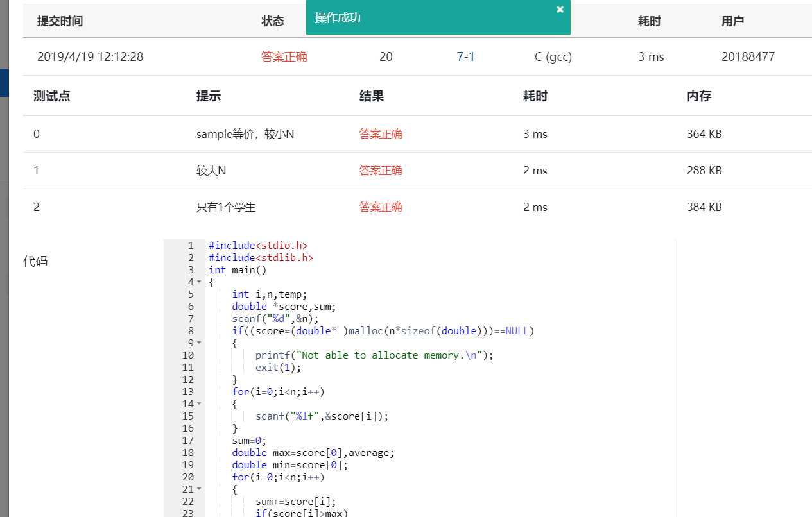Select submission time 2019/4/19 12:12:28
The width and height of the screenshot is (812, 517).
tap(90, 56)
